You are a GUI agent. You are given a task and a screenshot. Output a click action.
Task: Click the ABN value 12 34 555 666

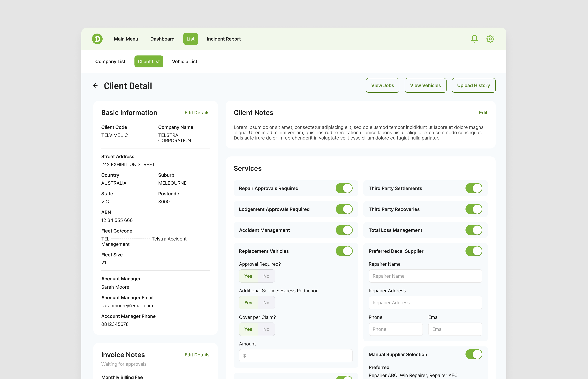click(117, 220)
